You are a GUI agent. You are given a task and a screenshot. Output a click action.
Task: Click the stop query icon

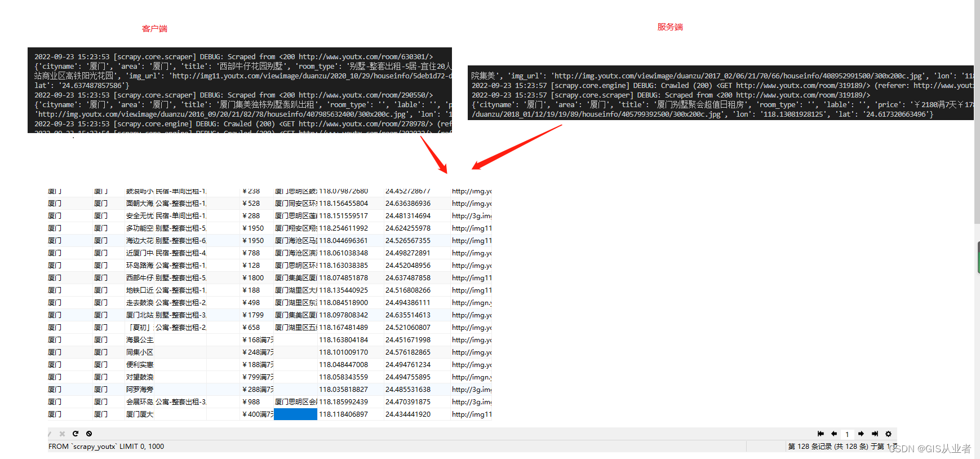[x=89, y=434]
